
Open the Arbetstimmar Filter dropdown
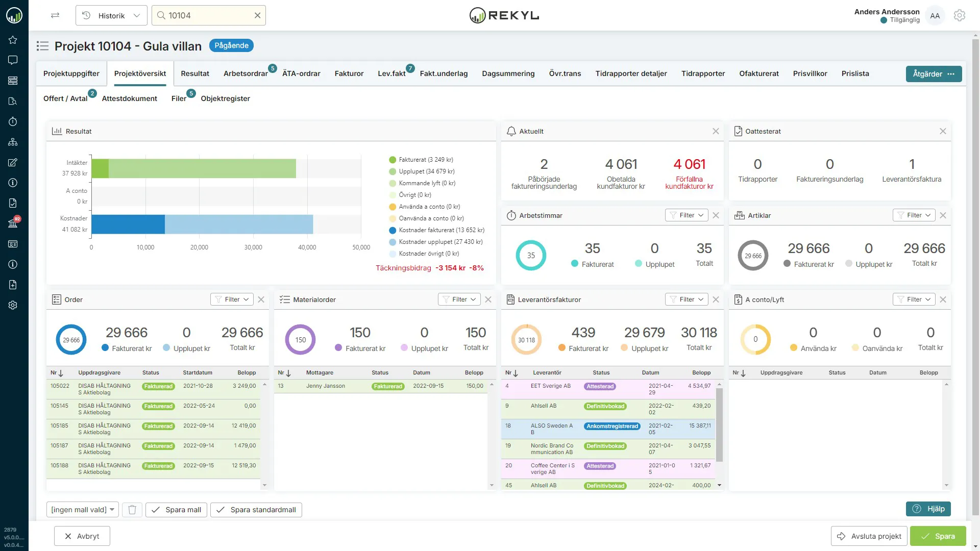click(686, 215)
